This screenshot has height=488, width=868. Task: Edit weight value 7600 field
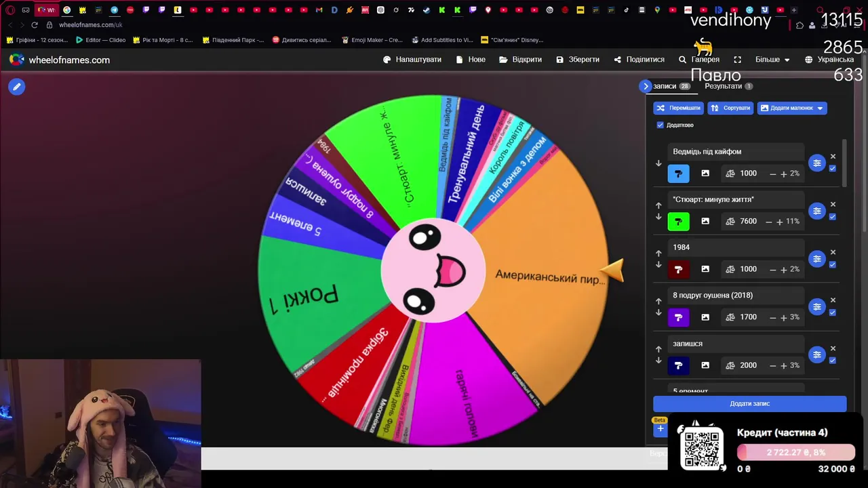pyautogui.click(x=748, y=221)
